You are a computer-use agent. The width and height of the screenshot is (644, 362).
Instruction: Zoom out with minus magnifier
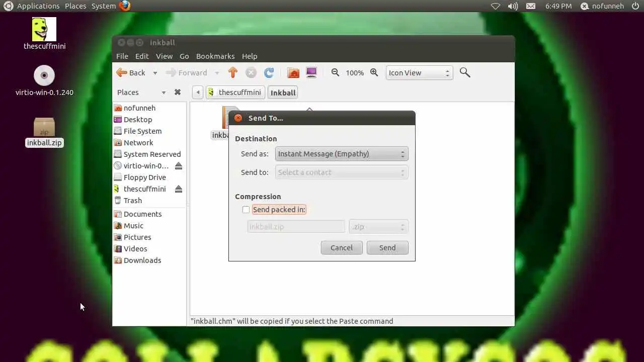click(336, 72)
